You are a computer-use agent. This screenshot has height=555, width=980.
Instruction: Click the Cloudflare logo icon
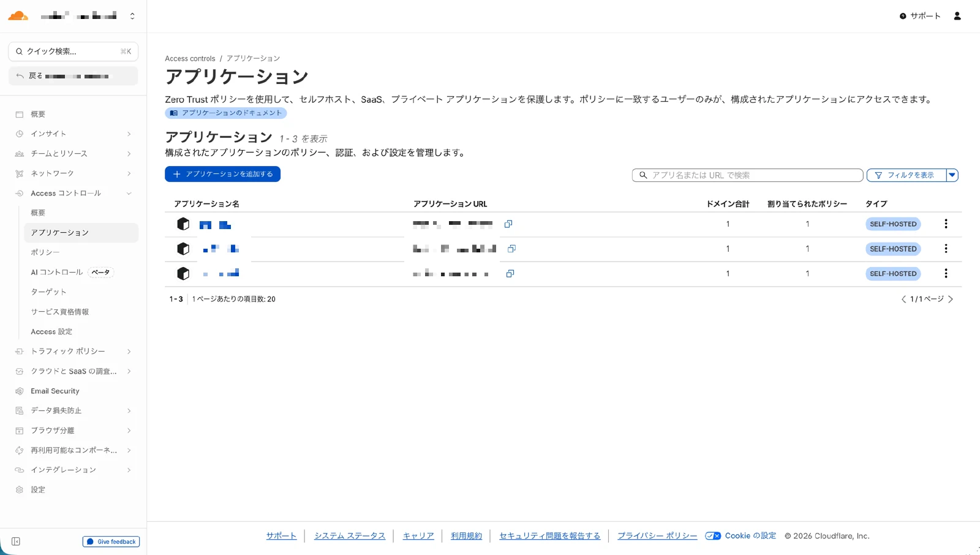coord(18,15)
